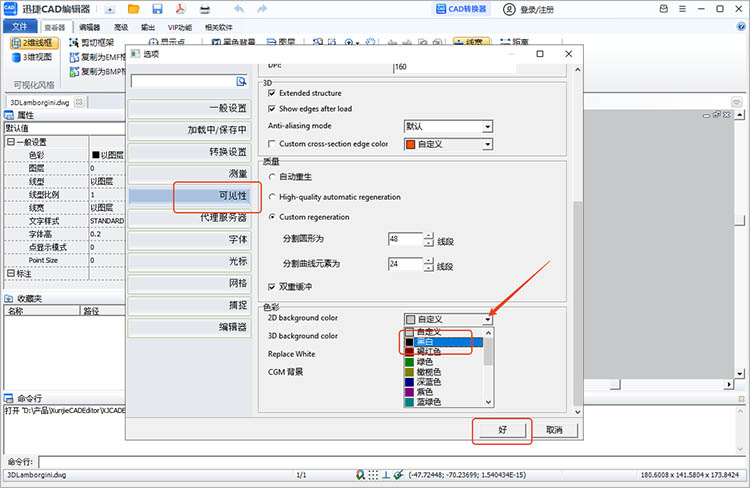Viewport: 750px width, 488px height.
Task: Uncheck Show edges after load
Action: (x=272, y=108)
